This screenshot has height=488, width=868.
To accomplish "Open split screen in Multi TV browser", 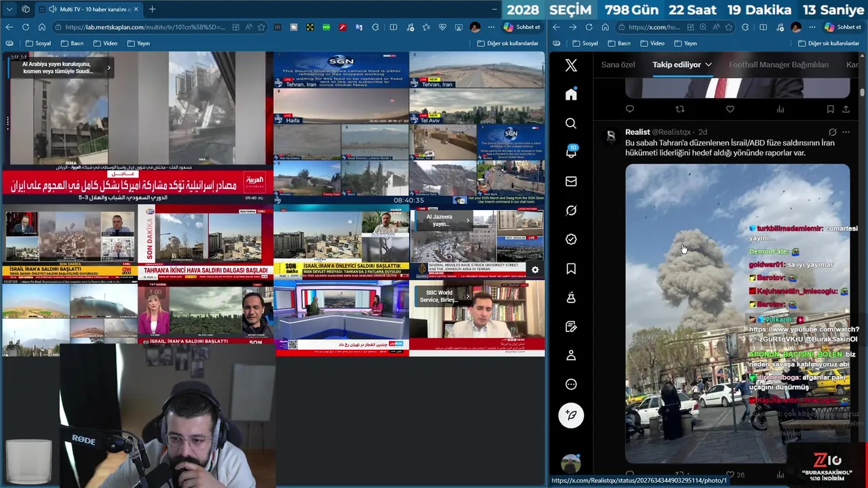I will 393,27.
